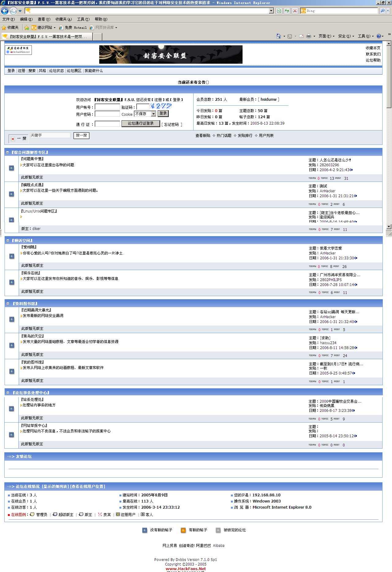Click the Print icon in command bar
This screenshot has width=392, height=572.
[309, 36]
